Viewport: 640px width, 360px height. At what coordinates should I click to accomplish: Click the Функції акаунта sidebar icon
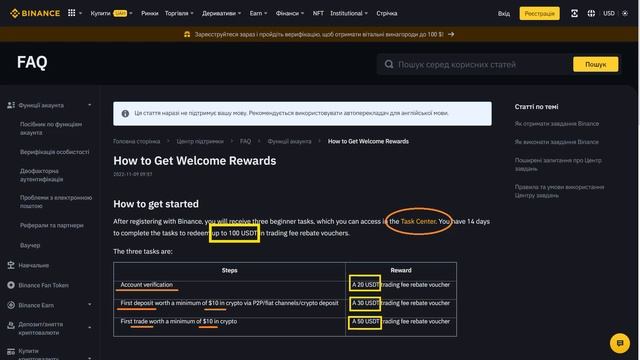coord(11,105)
